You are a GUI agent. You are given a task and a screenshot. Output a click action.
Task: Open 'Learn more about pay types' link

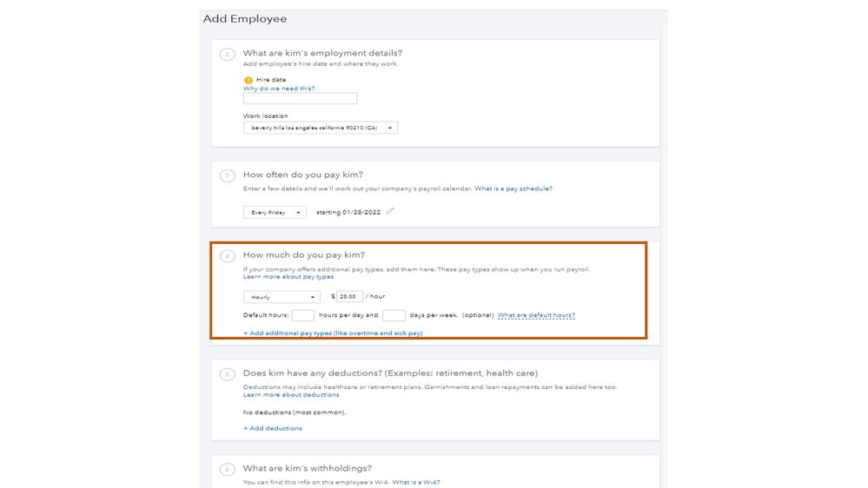288,277
